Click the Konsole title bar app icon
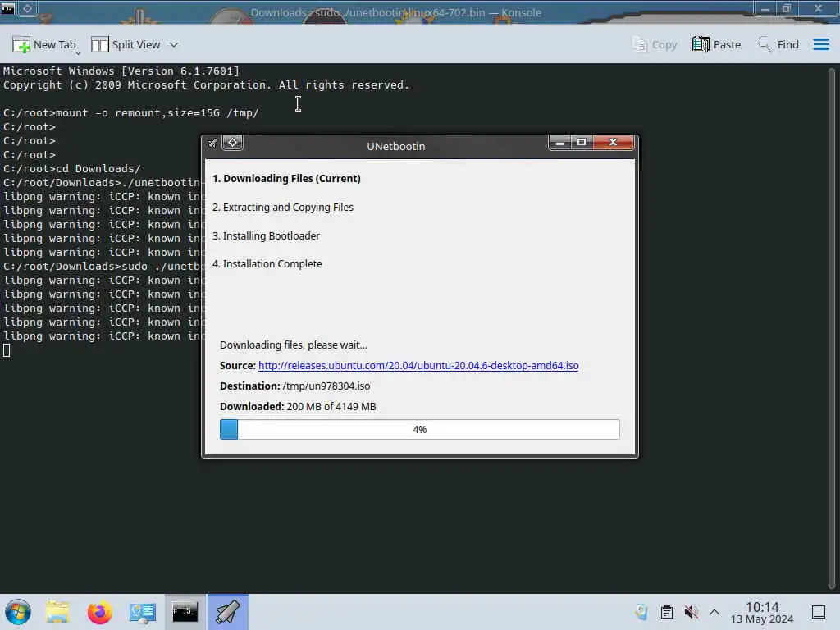840x630 pixels. point(7,8)
